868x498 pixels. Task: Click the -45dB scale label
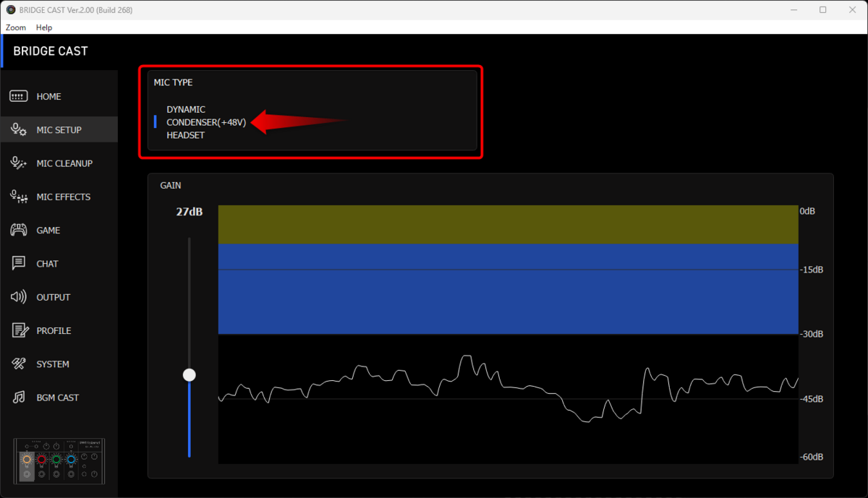pos(812,399)
